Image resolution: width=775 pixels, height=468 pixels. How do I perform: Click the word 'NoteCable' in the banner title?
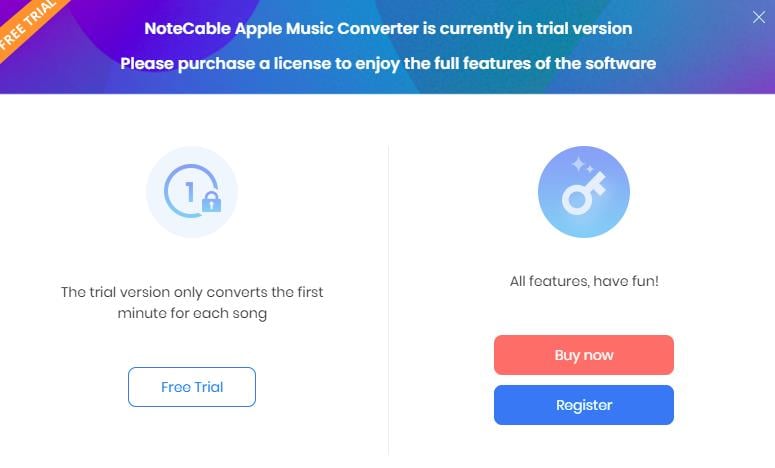(187, 28)
